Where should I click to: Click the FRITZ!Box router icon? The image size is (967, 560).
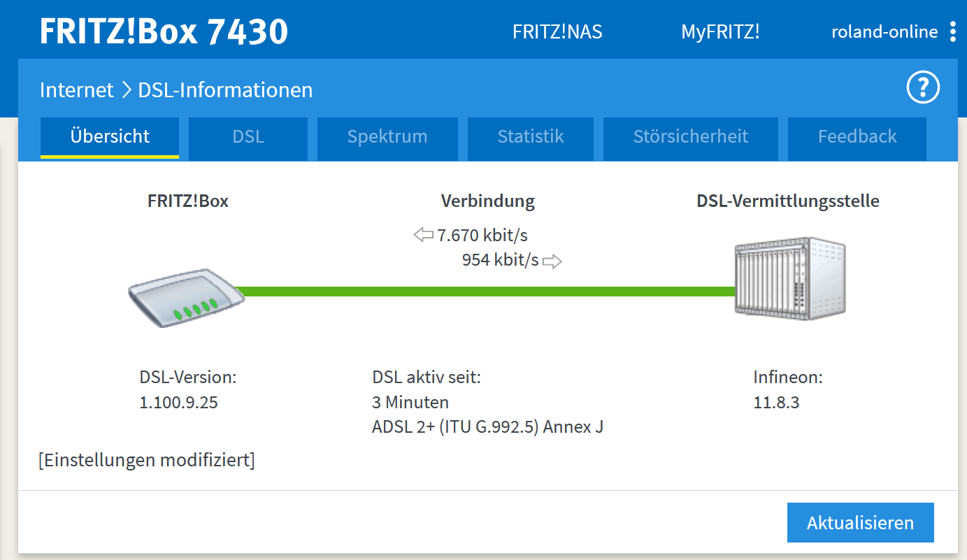point(185,297)
